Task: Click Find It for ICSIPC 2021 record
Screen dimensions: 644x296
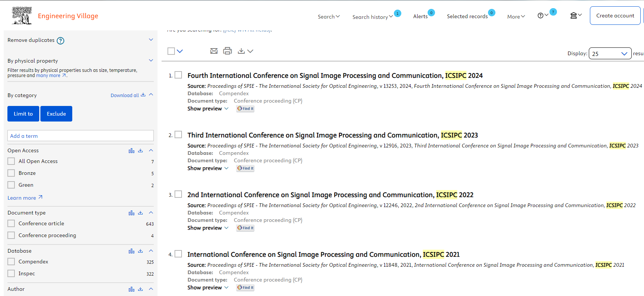Action: (245, 287)
